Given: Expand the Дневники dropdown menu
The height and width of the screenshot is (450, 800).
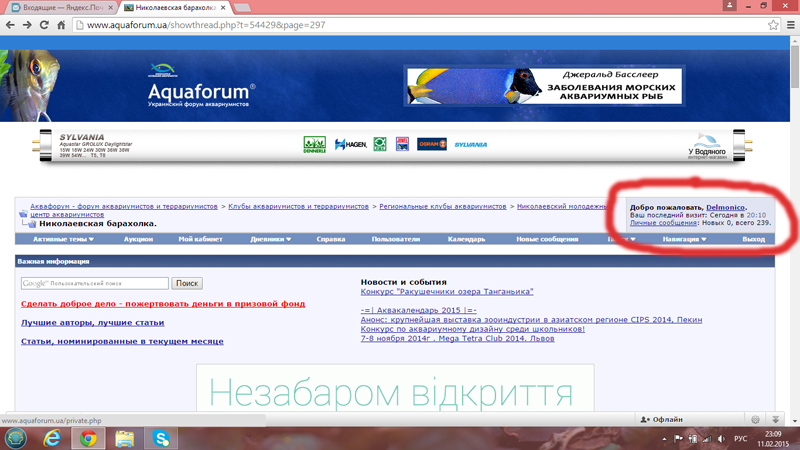Looking at the screenshot, I should click(270, 239).
